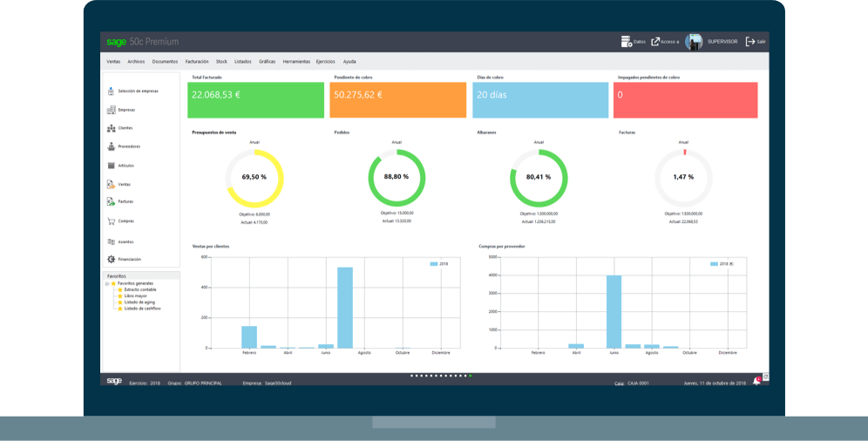Collapse the Favoritos generales tree node

[x=107, y=283]
